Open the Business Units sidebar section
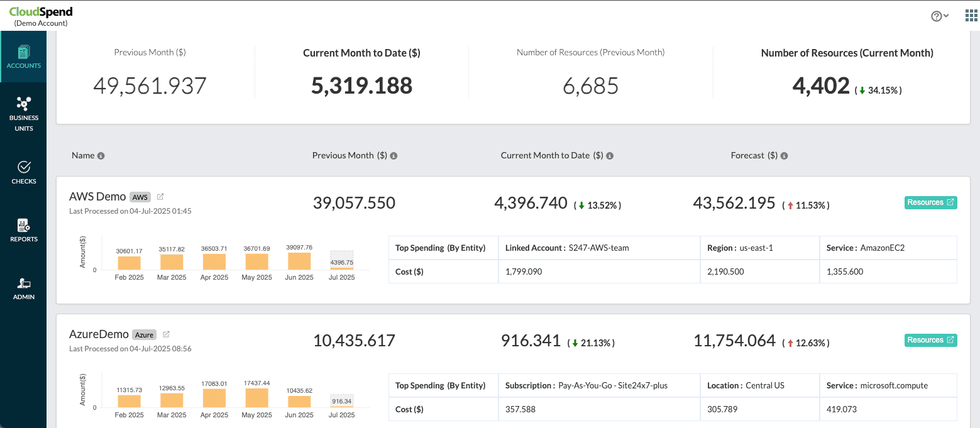 tap(24, 114)
